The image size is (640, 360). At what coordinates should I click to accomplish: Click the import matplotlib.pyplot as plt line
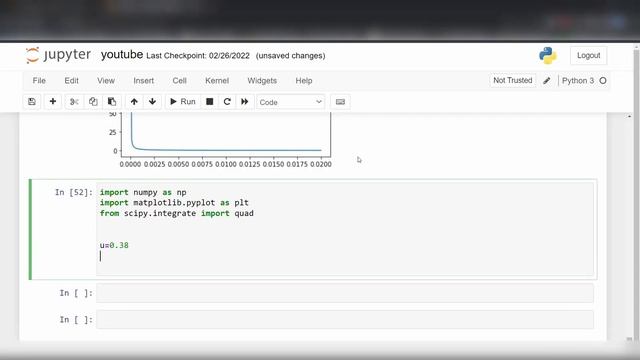174,203
